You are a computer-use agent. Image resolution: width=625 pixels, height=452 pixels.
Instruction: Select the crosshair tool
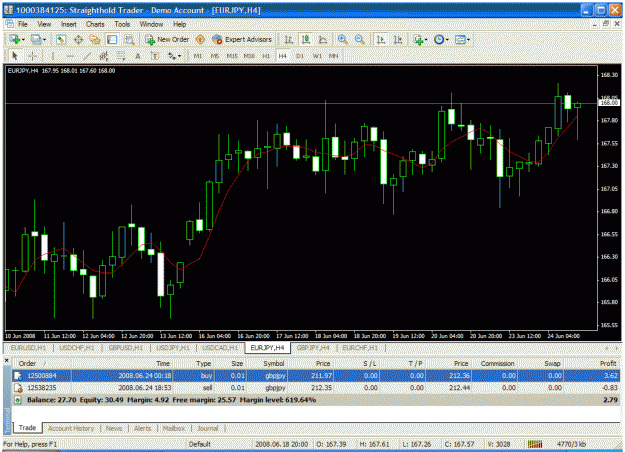pos(32,56)
